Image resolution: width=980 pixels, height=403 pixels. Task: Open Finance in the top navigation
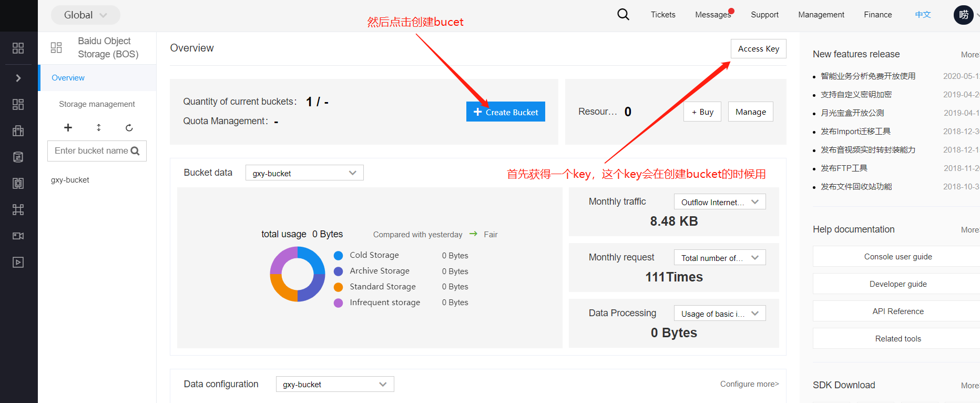[x=878, y=15]
